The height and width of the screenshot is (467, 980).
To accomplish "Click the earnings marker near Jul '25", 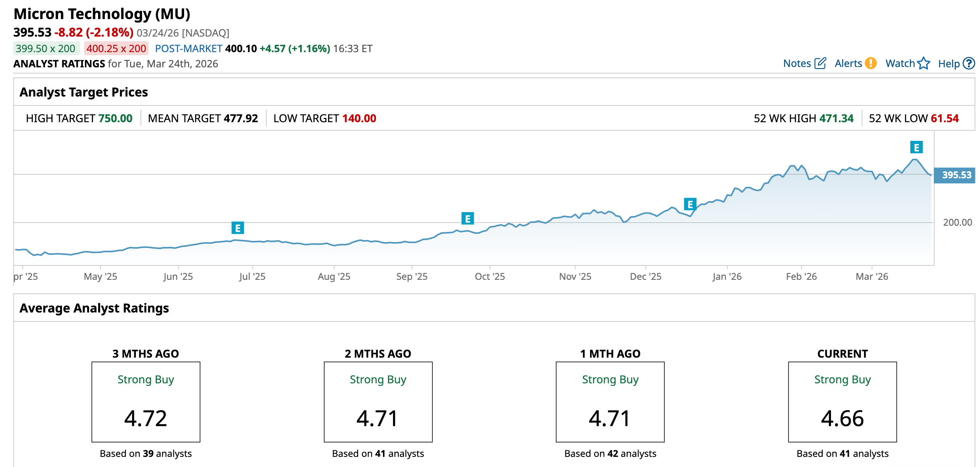I will tap(237, 228).
